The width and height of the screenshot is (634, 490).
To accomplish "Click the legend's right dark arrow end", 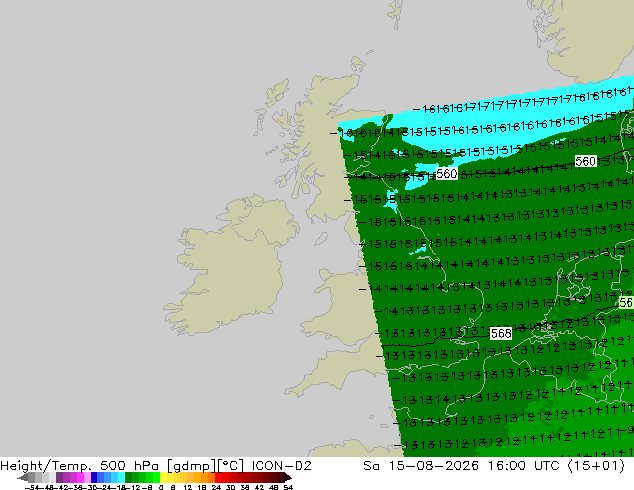I will (x=288, y=477).
